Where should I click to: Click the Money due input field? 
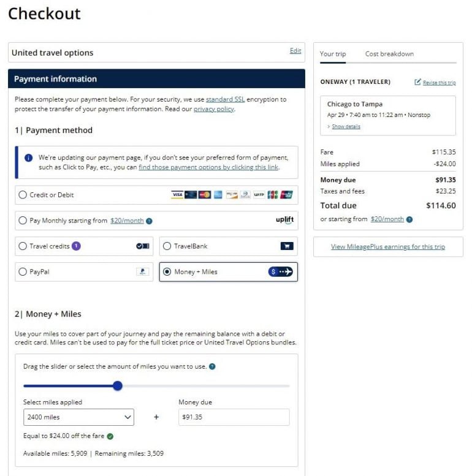(x=234, y=417)
